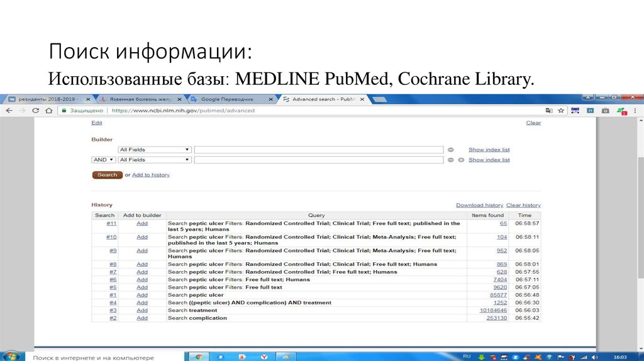
Task: Click the green secure padlock icon
Action: [64, 111]
